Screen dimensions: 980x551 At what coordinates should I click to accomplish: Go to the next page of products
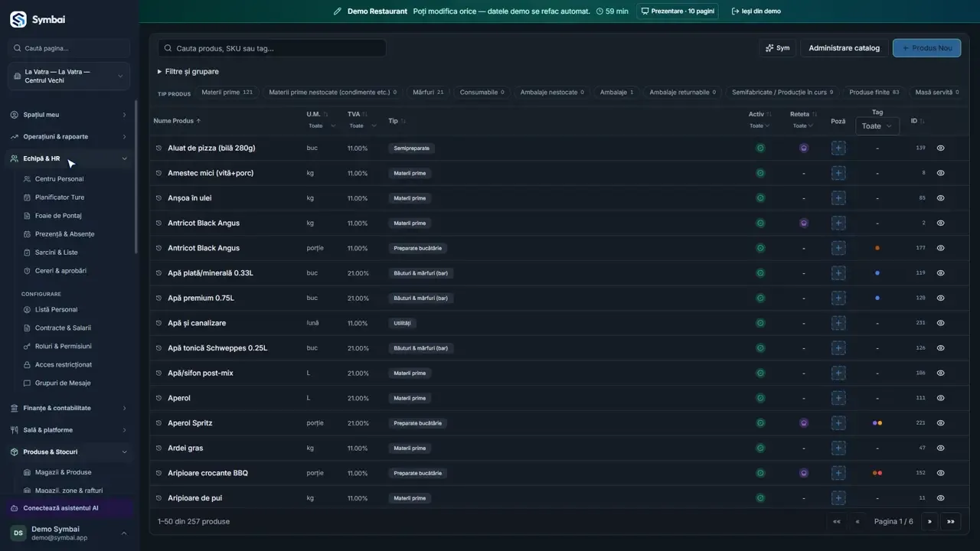pos(929,522)
